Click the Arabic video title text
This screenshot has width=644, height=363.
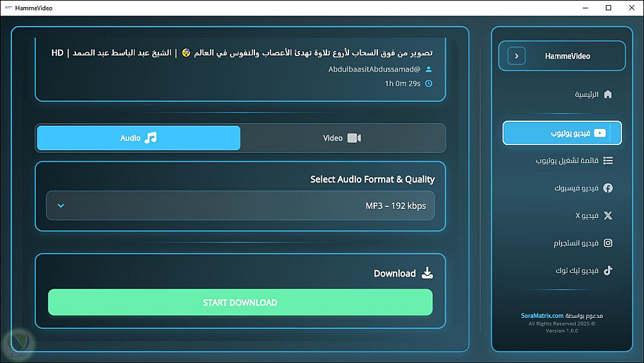pos(242,53)
